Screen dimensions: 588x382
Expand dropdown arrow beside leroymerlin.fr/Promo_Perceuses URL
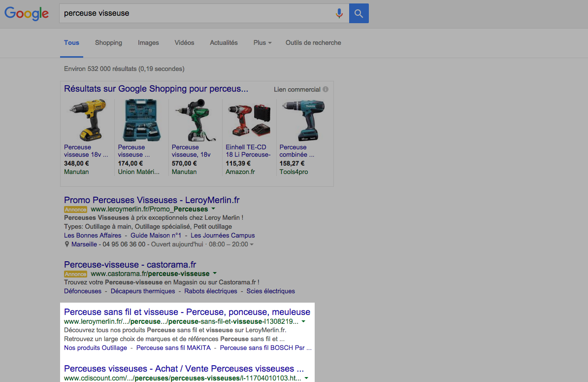pos(213,208)
